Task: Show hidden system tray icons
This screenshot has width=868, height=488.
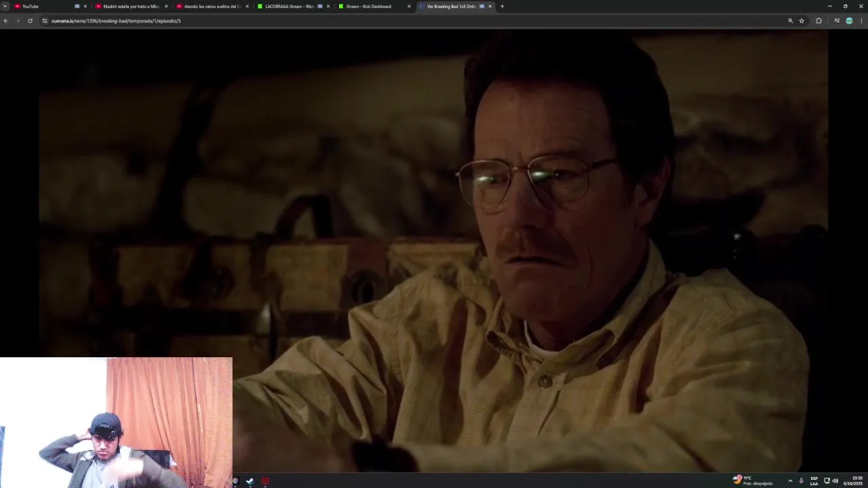Action: coord(790,481)
